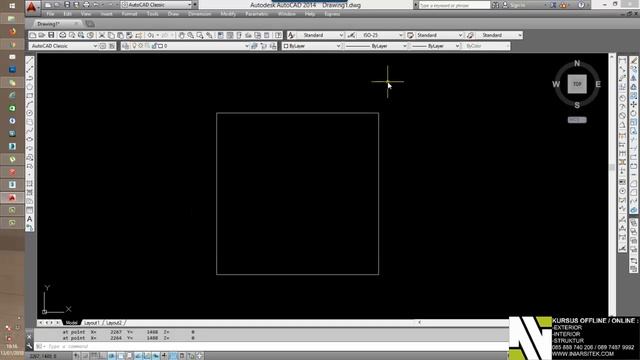Click the WCS button below the ViewCube
Viewport: 640px width, 360px height.
point(577,120)
